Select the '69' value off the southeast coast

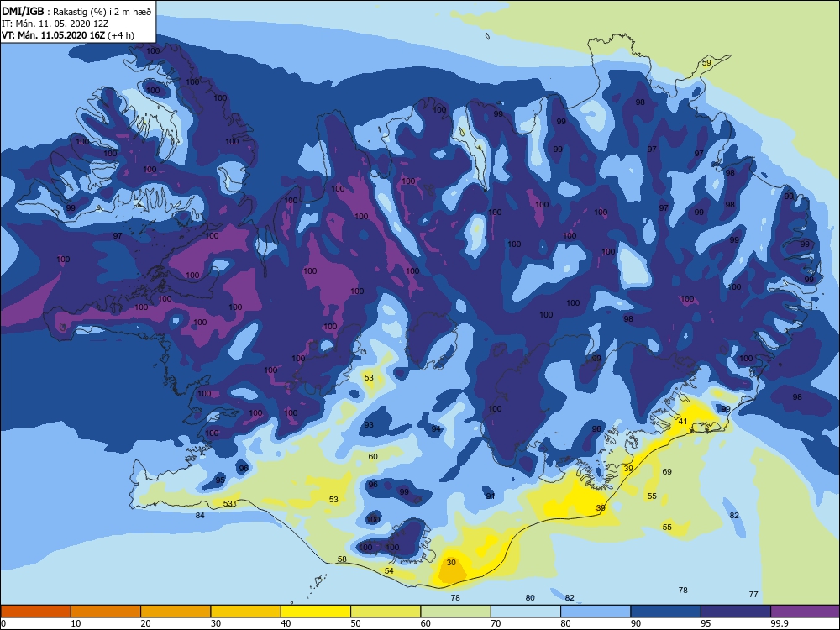click(667, 472)
